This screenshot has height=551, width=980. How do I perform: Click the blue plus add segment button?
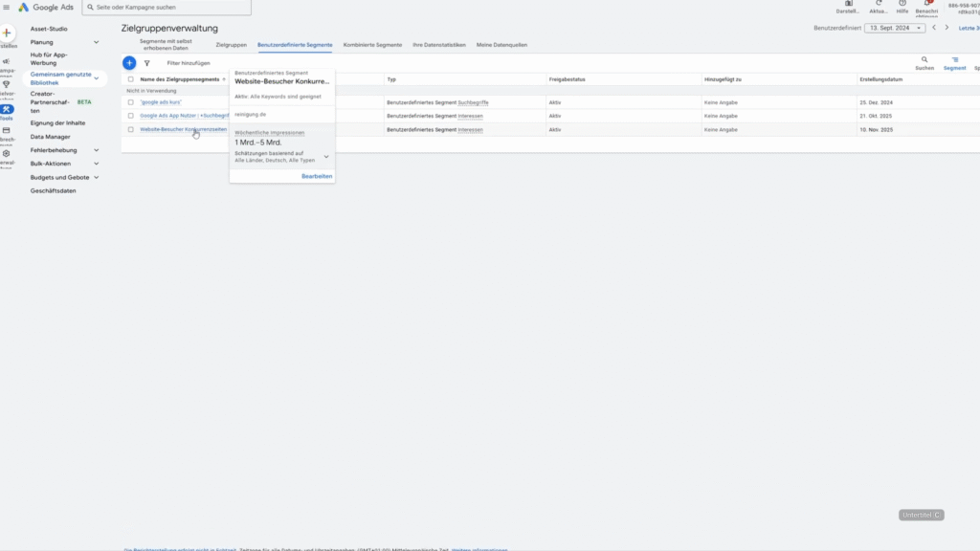pos(129,63)
